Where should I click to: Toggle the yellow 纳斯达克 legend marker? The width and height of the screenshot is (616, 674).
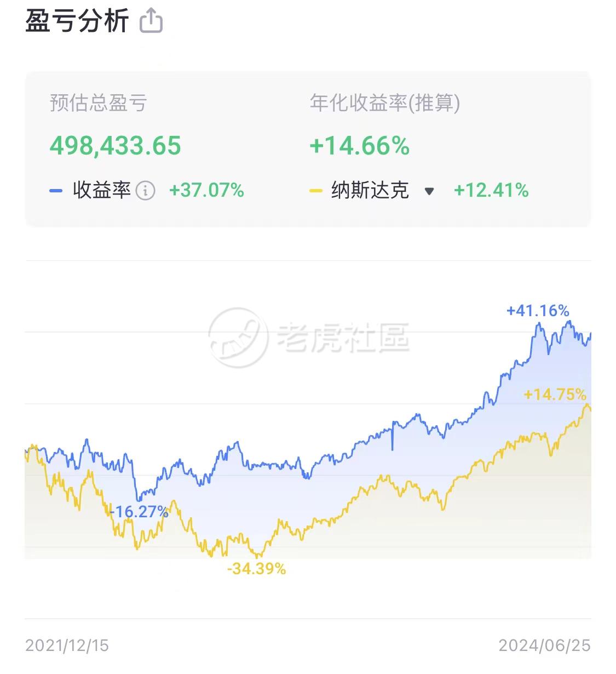click(x=315, y=191)
